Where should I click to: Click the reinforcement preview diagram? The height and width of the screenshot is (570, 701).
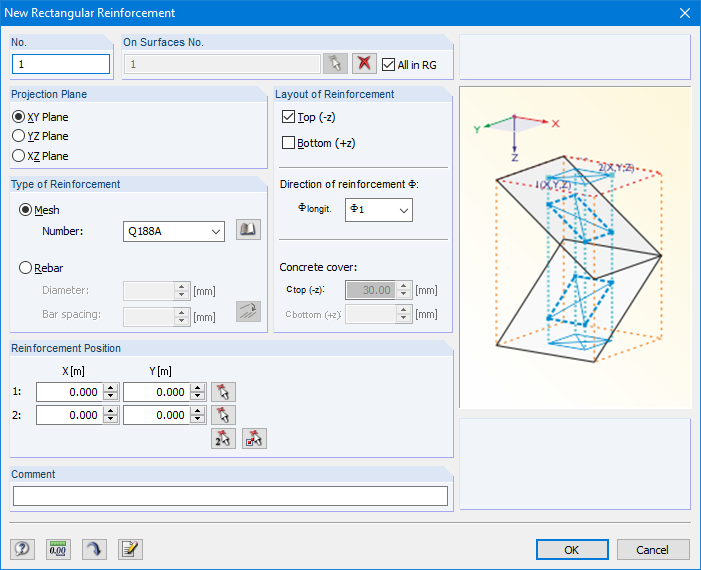tap(575, 248)
